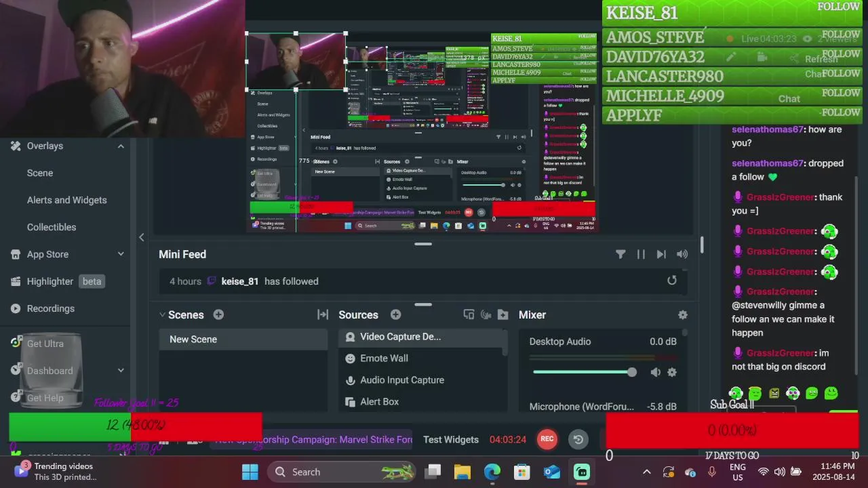The height and width of the screenshot is (488, 868).
Task: Click the battery tray icon
Action: [796, 472]
